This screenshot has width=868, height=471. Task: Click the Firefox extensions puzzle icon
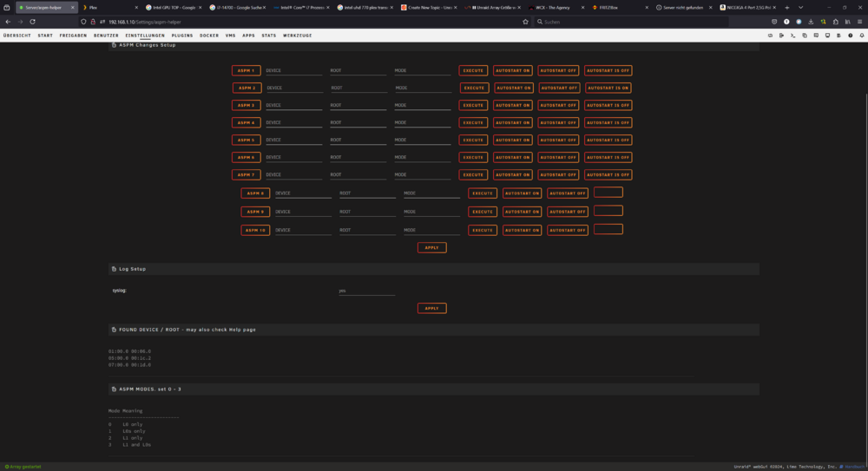click(x=835, y=22)
